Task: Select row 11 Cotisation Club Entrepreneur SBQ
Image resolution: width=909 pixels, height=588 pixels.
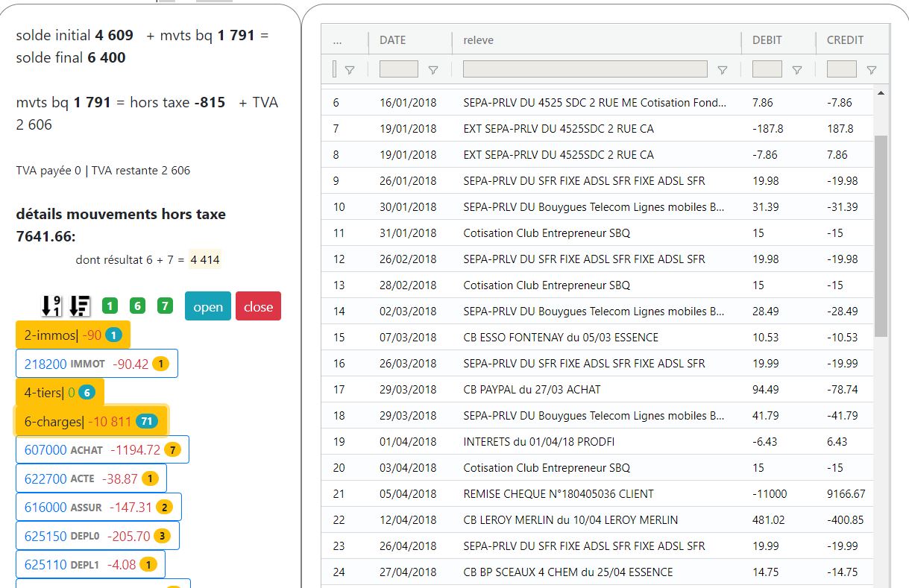Action: pyautogui.click(x=597, y=233)
